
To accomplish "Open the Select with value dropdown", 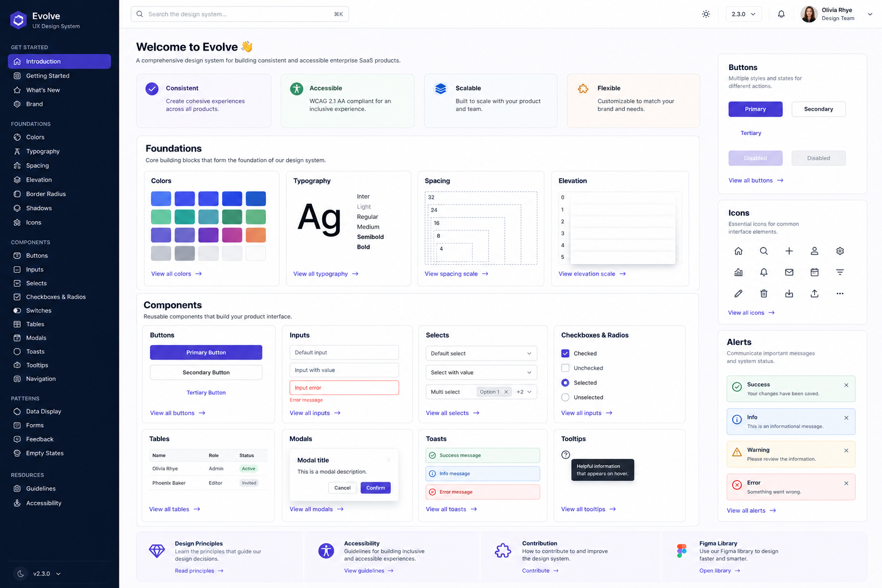I will 481,373.
